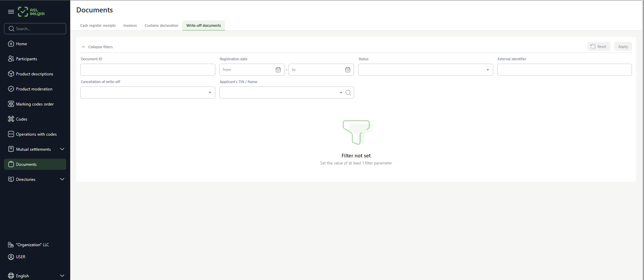Expand the Mutual settlements menu
The width and height of the screenshot is (644, 280).
62,149
